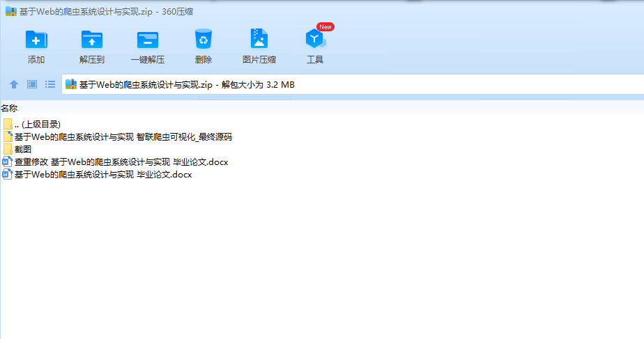The width and height of the screenshot is (644, 339).
Task: Click the window title 基于Web的爬虫系统设计与实现.zip - 360压缩
Action: pyautogui.click(x=106, y=12)
